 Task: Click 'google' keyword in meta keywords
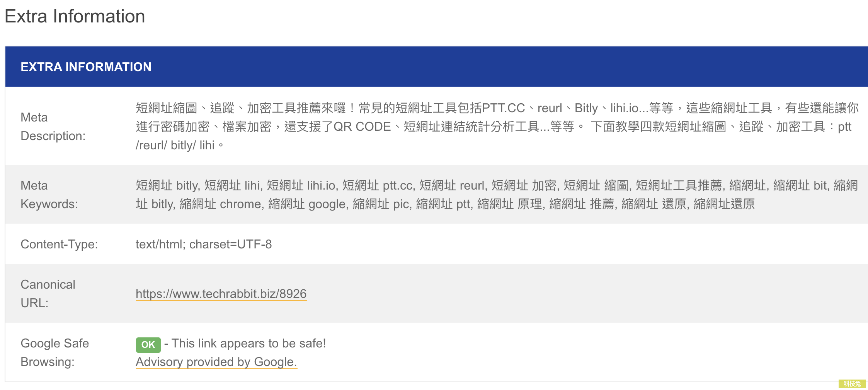tap(328, 204)
